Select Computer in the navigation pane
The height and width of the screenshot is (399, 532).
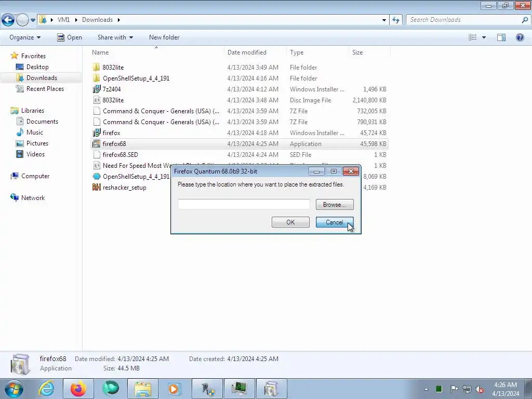click(x=35, y=176)
